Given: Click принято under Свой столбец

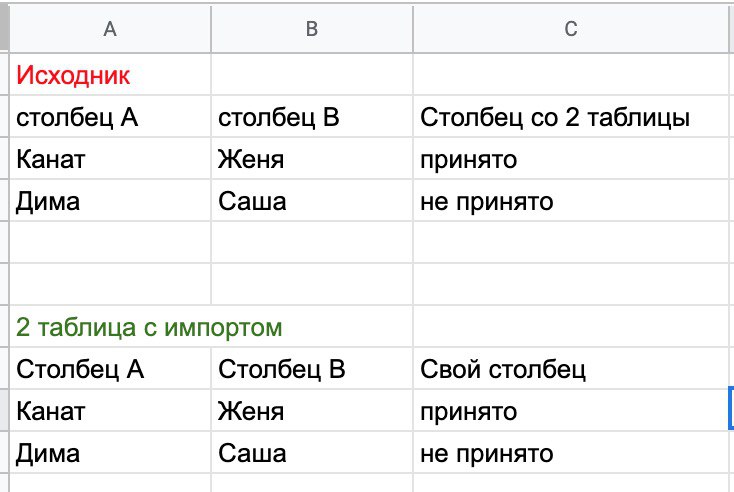Looking at the screenshot, I should point(469,412).
